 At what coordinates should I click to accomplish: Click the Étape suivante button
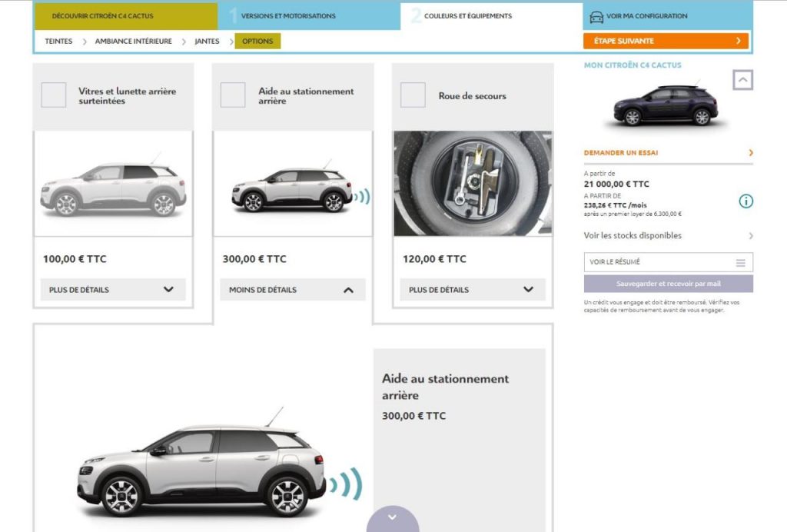click(x=666, y=42)
